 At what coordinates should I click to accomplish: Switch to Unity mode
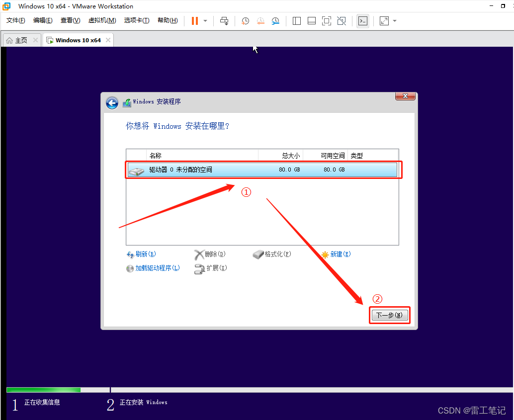(x=342, y=21)
